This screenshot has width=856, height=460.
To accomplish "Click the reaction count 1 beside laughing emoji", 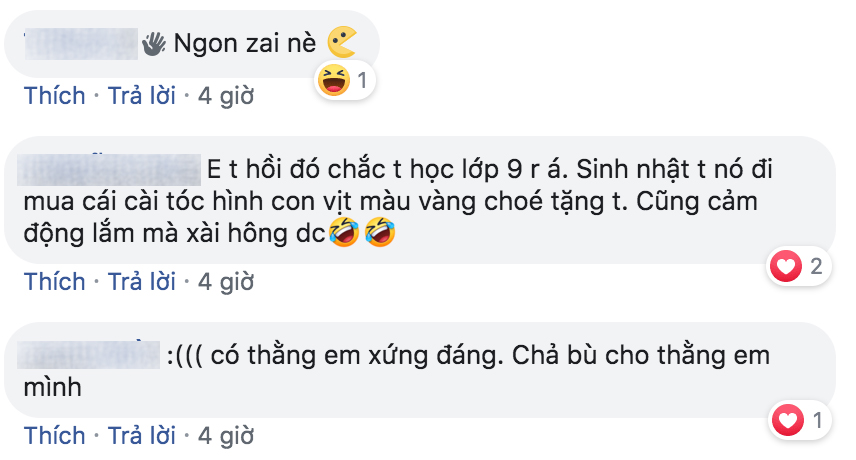I will pyautogui.click(x=362, y=80).
